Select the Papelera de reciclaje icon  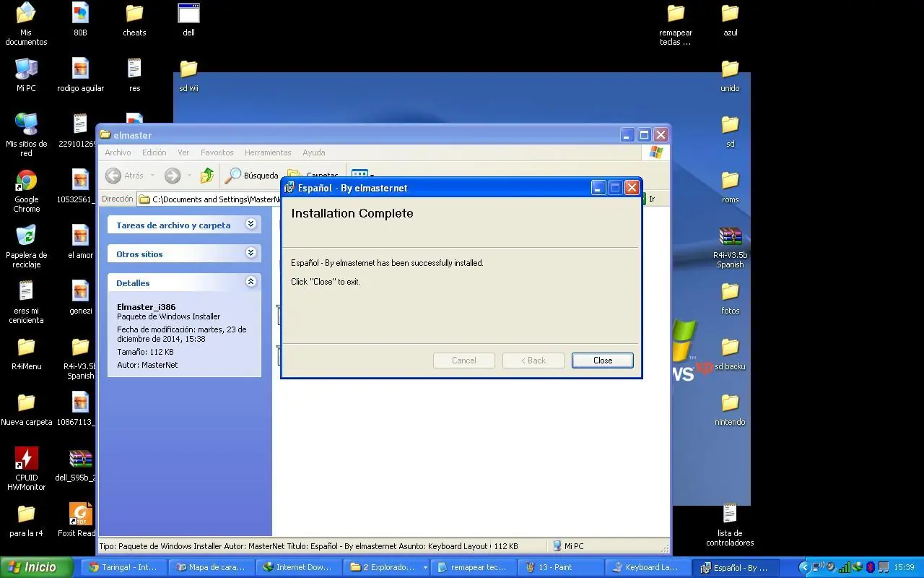coord(26,246)
